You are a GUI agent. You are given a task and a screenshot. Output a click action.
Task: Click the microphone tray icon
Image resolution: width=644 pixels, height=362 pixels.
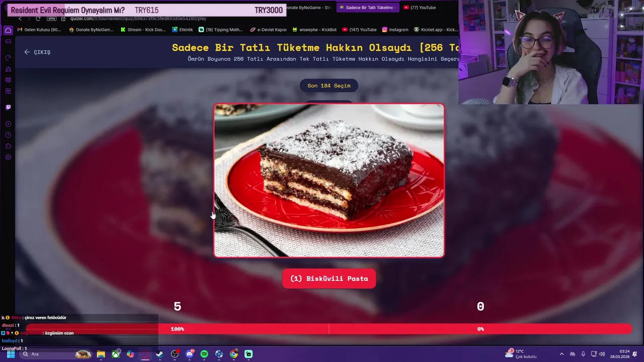click(583, 354)
